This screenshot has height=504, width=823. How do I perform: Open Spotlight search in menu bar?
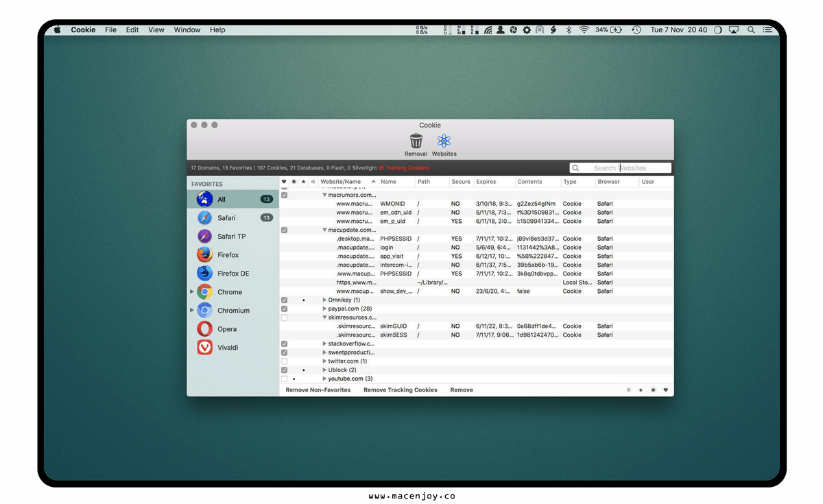[x=751, y=30]
